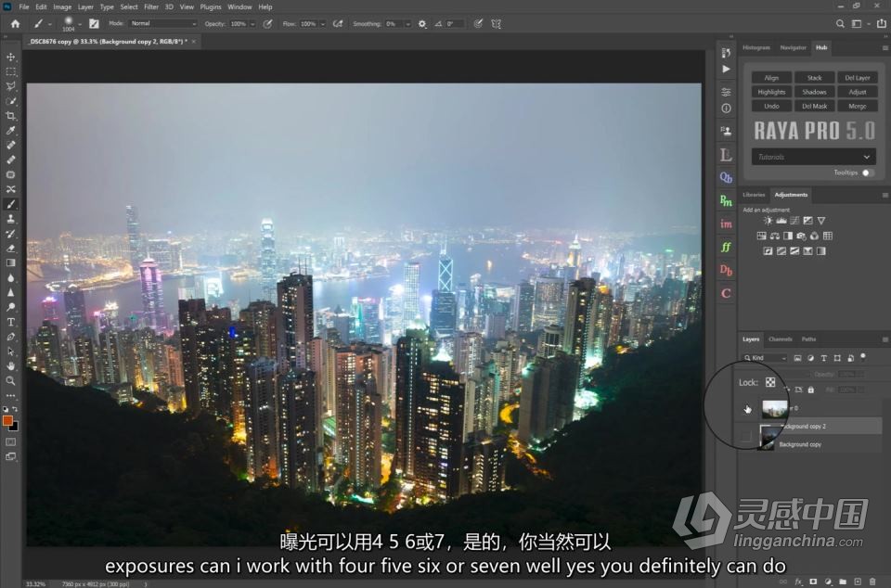Click the foreground color swatch
Image resolution: width=891 pixels, height=588 pixels.
[7, 420]
